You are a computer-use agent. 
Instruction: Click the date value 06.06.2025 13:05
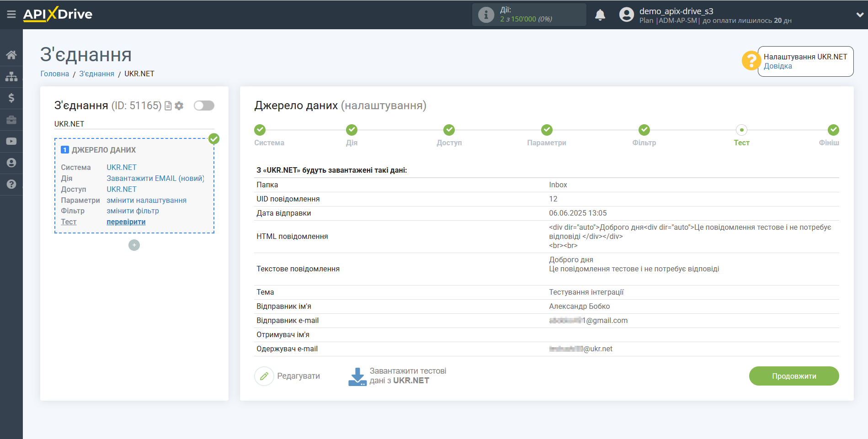578,213
